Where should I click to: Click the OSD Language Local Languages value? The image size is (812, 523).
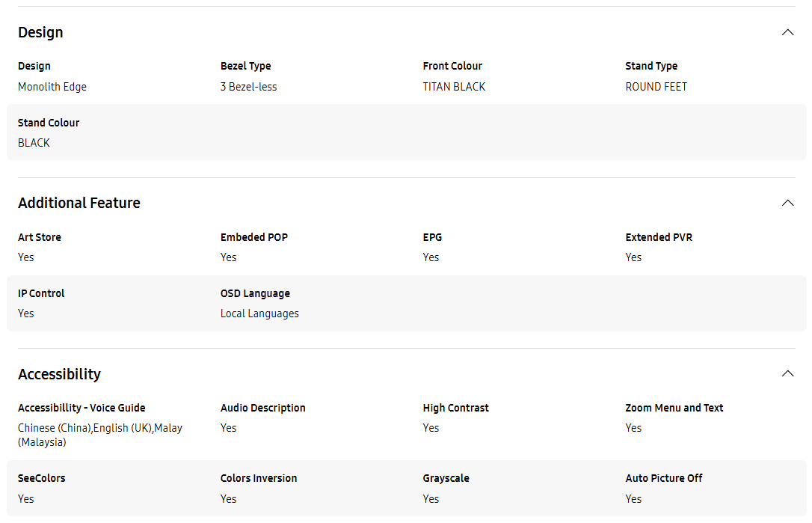pyautogui.click(x=259, y=314)
